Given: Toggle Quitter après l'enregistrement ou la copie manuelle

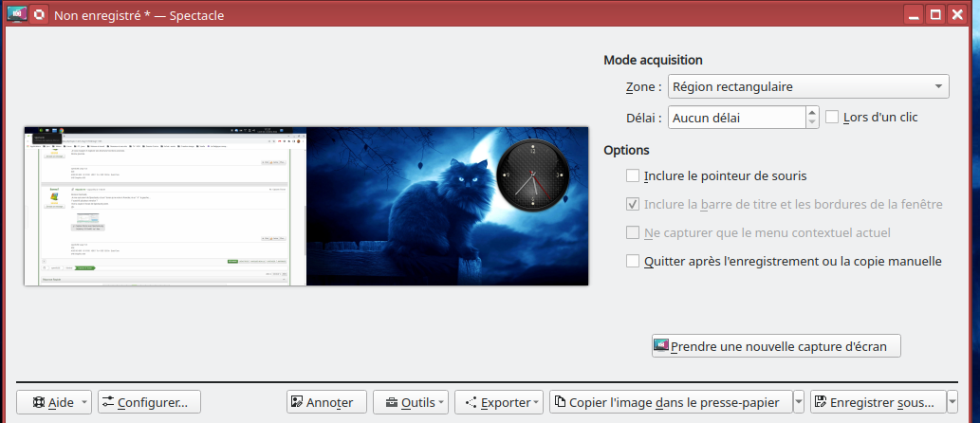Looking at the screenshot, I should 633,261.
